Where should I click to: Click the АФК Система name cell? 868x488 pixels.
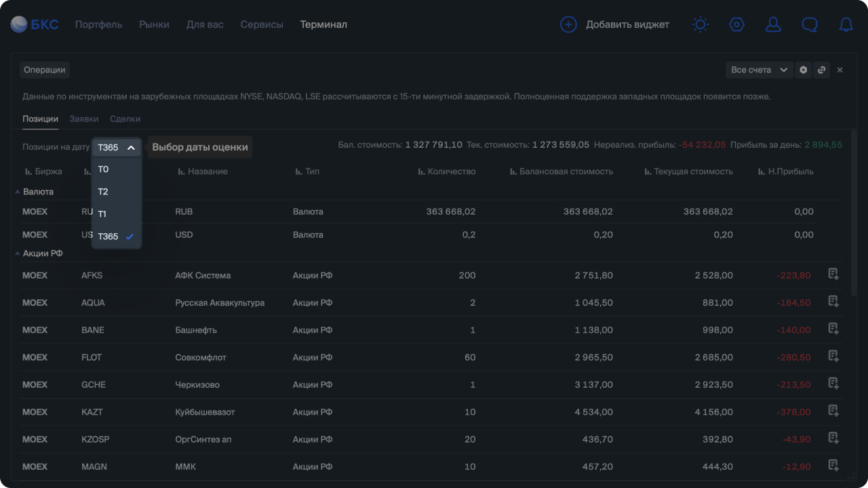click(x=203, y=275)
